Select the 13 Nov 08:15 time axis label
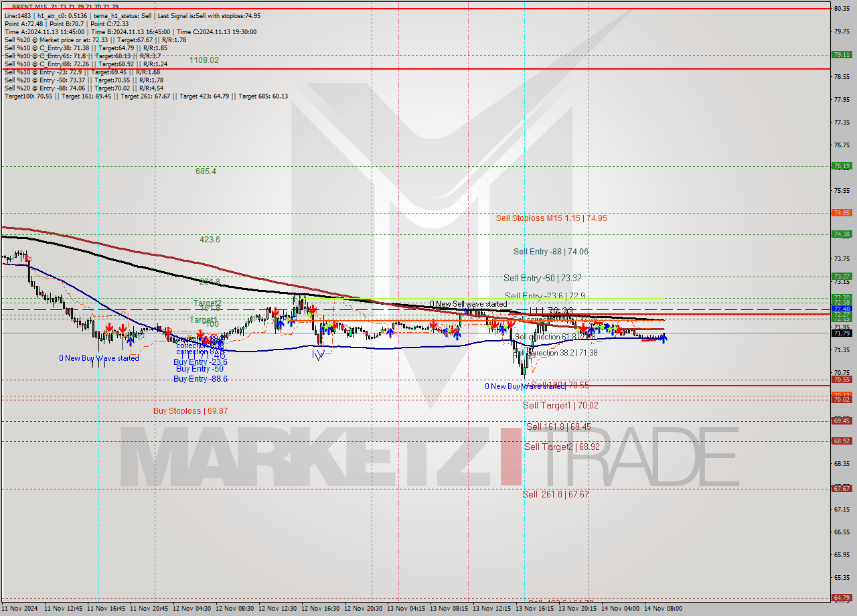This screenshot has height=616, width=857. coord(449,609)
